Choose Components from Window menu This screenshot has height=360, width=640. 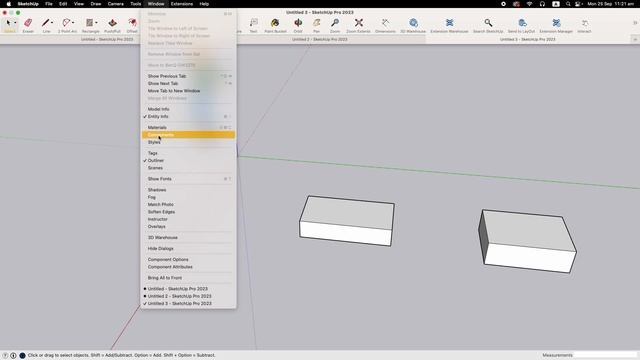pos(188,135)
